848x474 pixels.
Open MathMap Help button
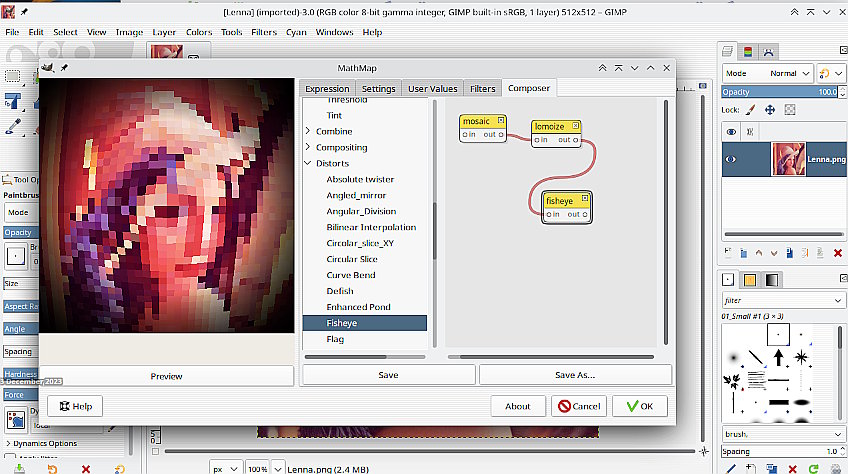point(75,406)
